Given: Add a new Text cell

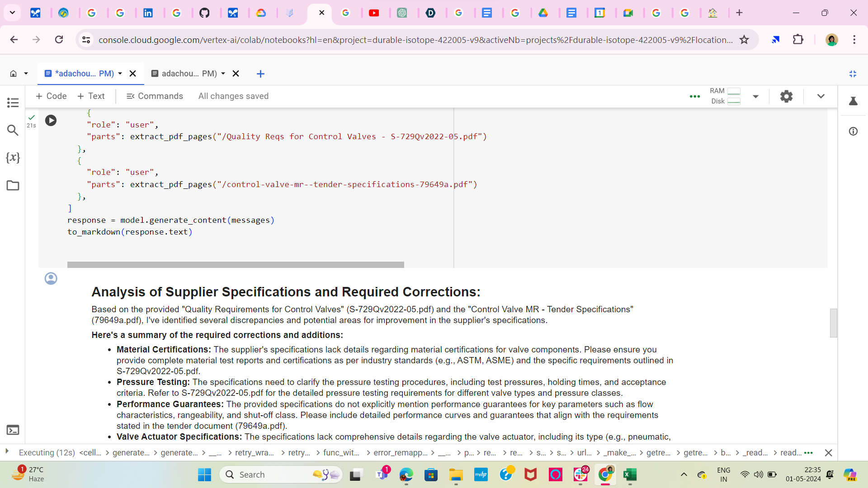Looking at the screenshot, I should [91, 96].
